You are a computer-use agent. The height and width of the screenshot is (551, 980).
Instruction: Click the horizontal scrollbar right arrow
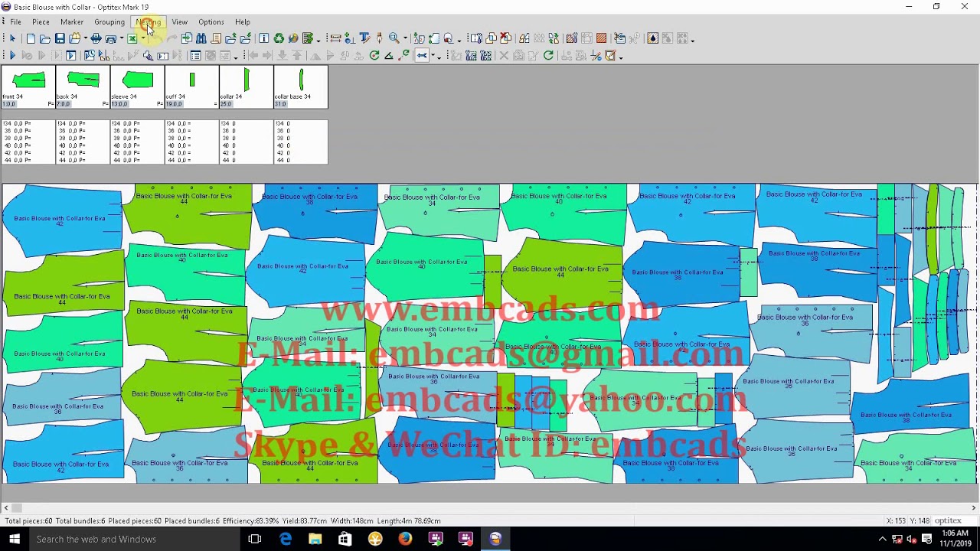[x=974, y=508]
